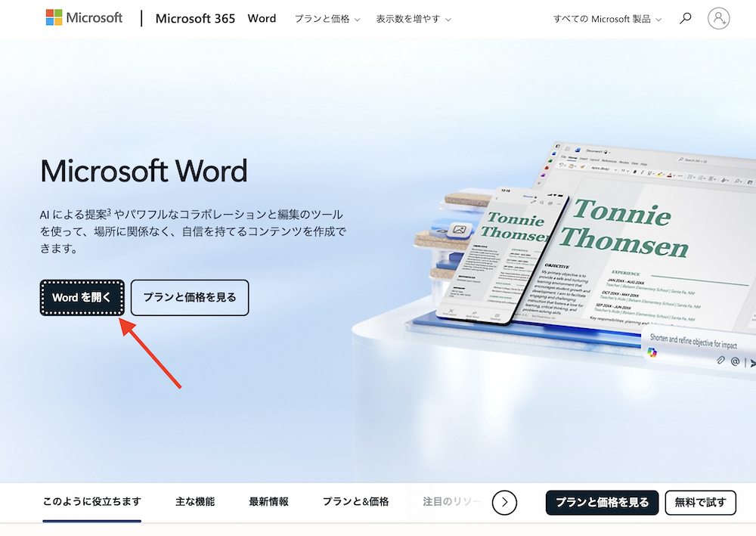Image resolution: width=756 pixels, height=536 pixels.
Task: Click bottom bar dark プランと価格を見る button
Action: tap(602, 502)
